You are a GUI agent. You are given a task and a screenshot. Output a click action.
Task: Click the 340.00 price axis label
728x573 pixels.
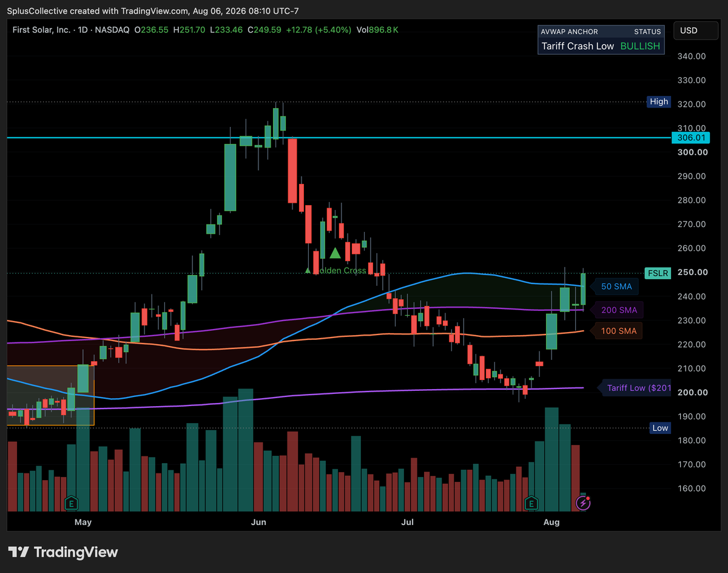tap(691, 56)
